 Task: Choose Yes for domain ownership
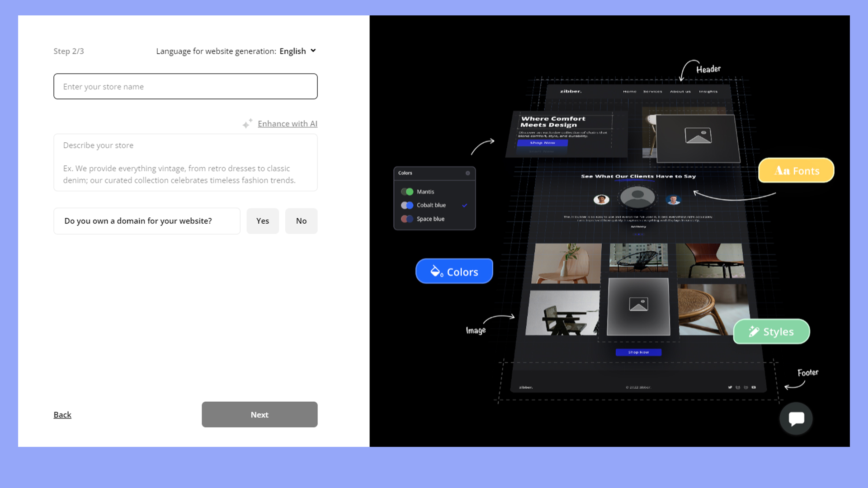pos(263,221)
